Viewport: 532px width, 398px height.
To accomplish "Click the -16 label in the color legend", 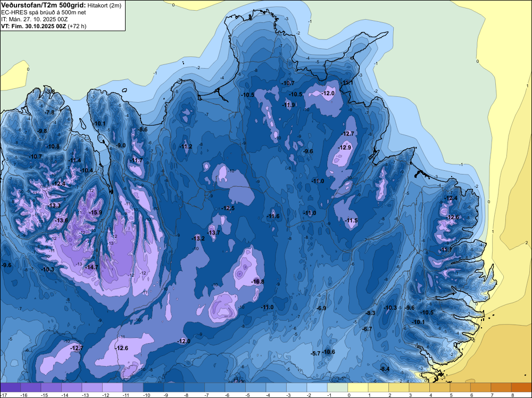I will coord(24,395).
